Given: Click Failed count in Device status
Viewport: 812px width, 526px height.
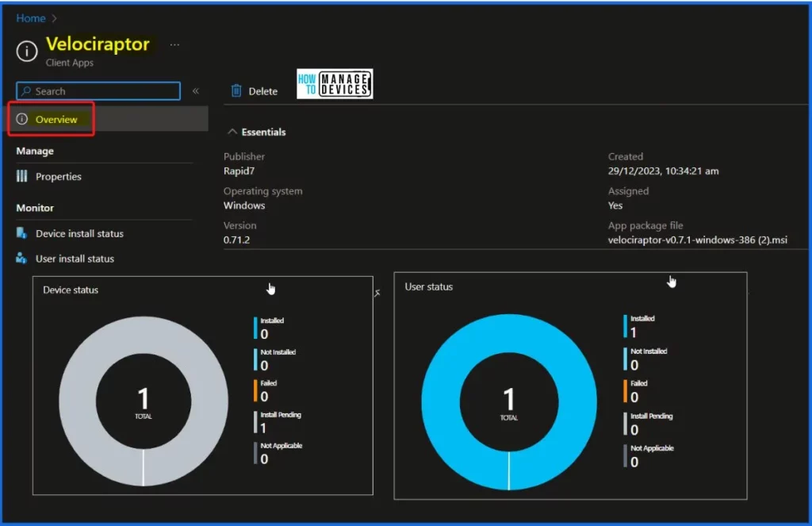Looking at the screenshot, I should tap(264, 397).
